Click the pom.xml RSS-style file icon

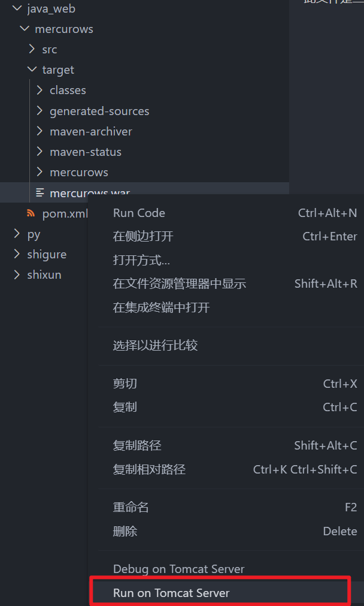[x=31, y=213]
